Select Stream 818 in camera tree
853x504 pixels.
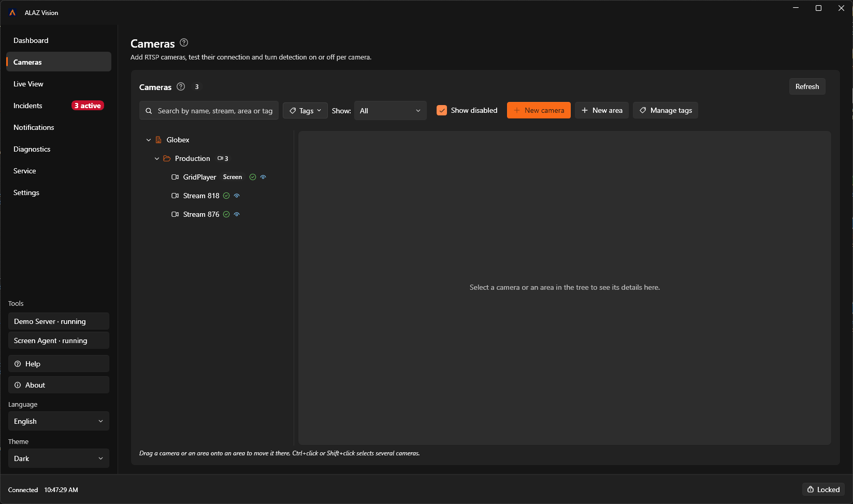tap(201, 196)
